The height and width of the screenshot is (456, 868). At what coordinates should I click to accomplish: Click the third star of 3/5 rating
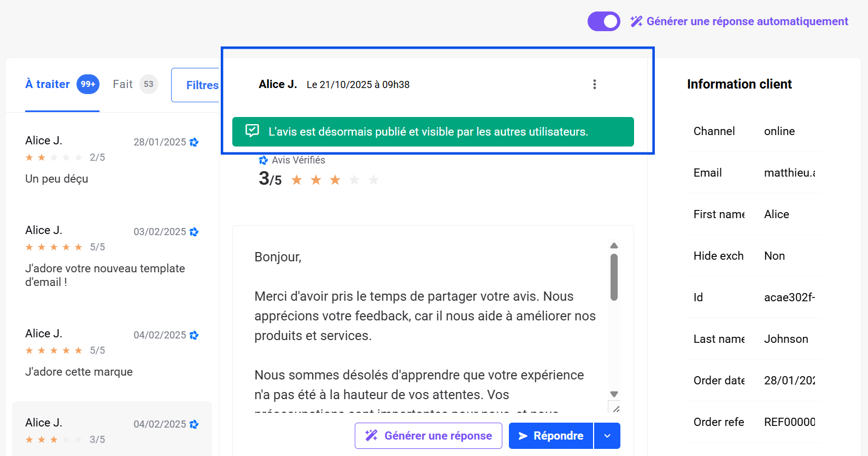(x=335, y=180)
